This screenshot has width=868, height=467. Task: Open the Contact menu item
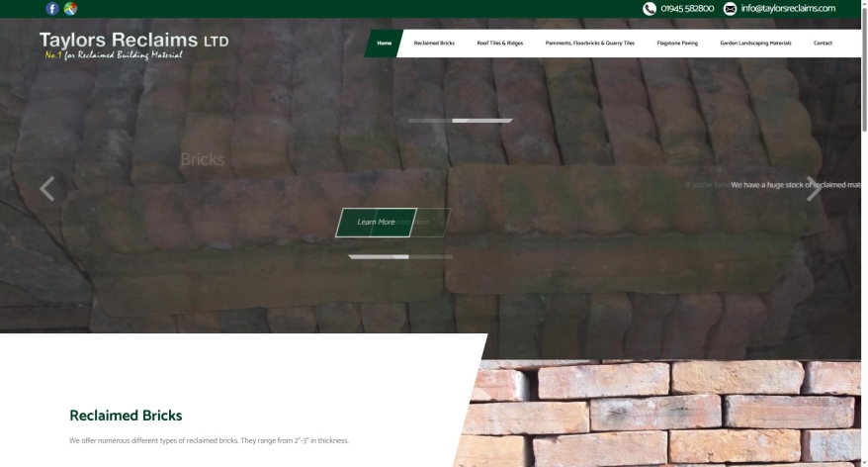(823, 44)
